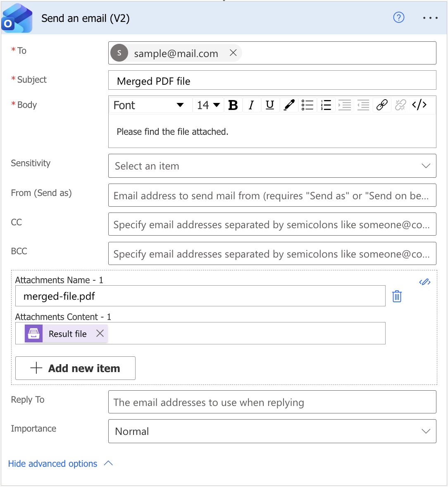Insert bulleted list in body
448x487 pixels.
(307, 105)
